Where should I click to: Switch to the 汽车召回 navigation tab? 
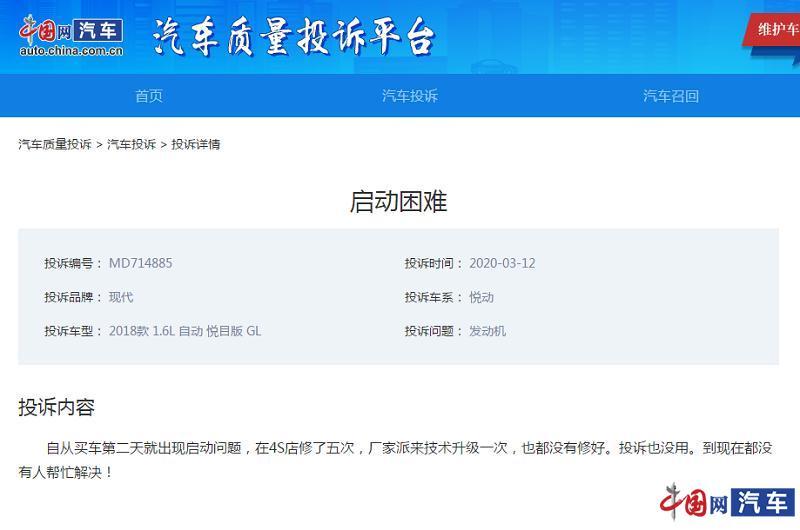coord(671,96)
